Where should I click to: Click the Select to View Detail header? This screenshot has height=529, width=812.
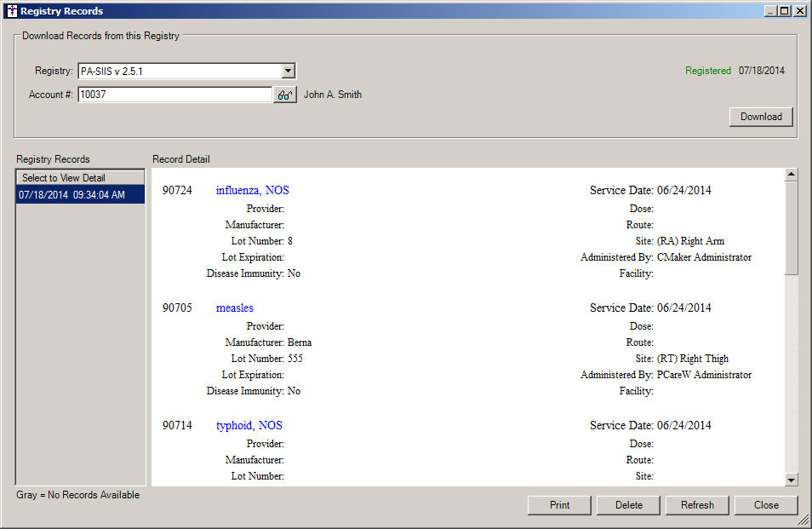click(x=81, y=178)
